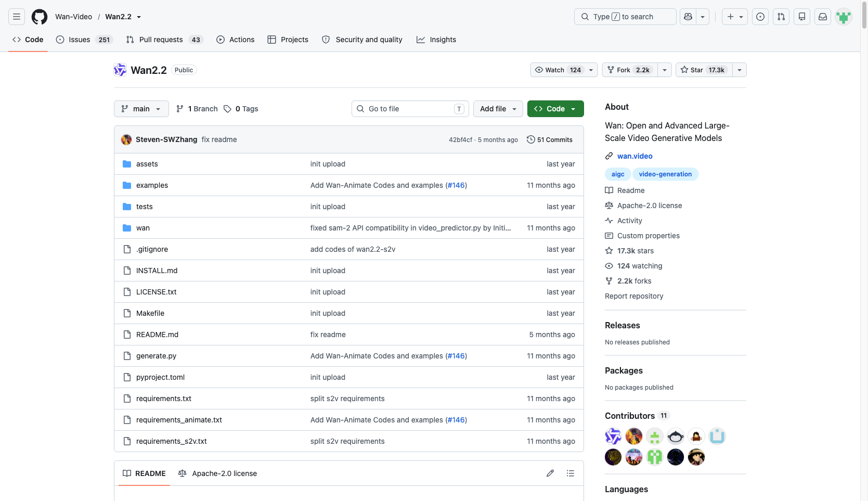Open the global navigation hamburger menu
Screen dimensions: 868x501
point(17,17)
